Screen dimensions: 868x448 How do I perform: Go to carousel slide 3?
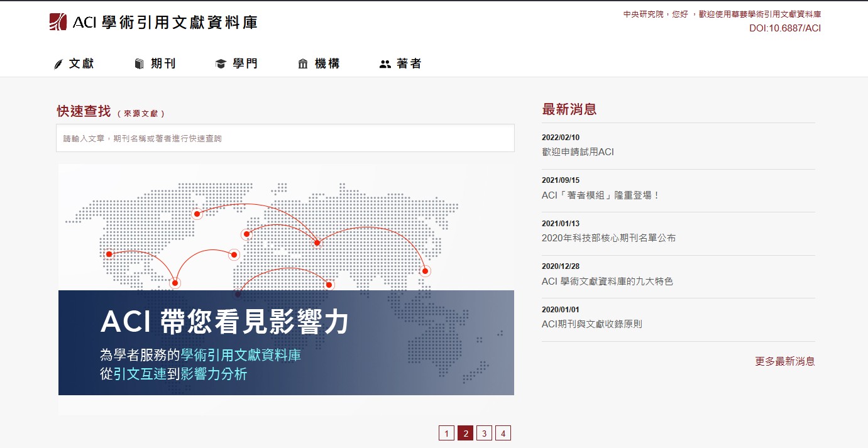484,433
